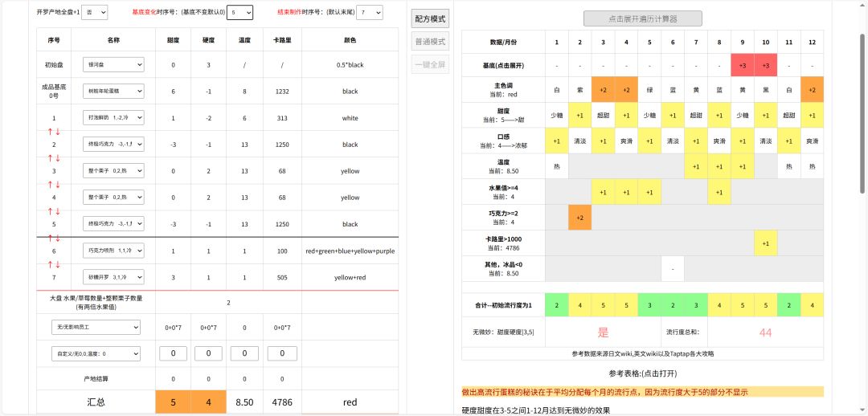868x416 pixels.
Task: Click the white color cell in row 1
Action: (x=350, y=118)
